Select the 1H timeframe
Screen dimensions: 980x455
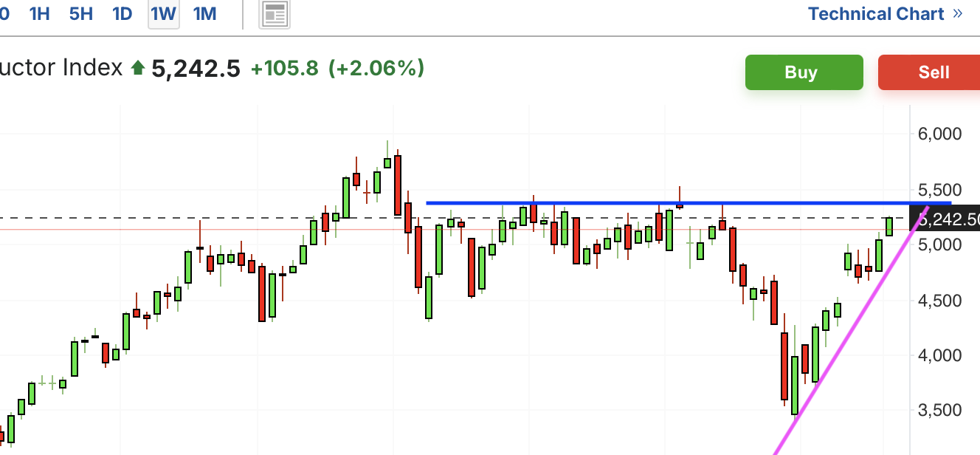click(39, 13)
